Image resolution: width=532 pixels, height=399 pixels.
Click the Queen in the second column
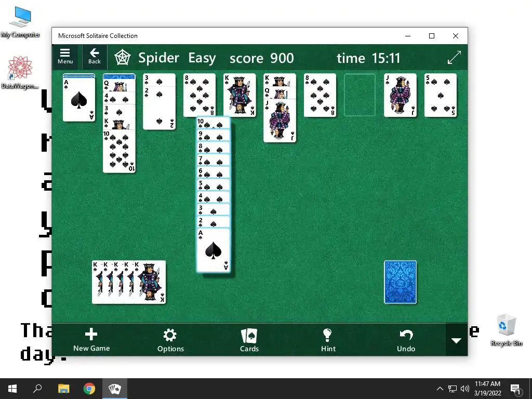119,86
